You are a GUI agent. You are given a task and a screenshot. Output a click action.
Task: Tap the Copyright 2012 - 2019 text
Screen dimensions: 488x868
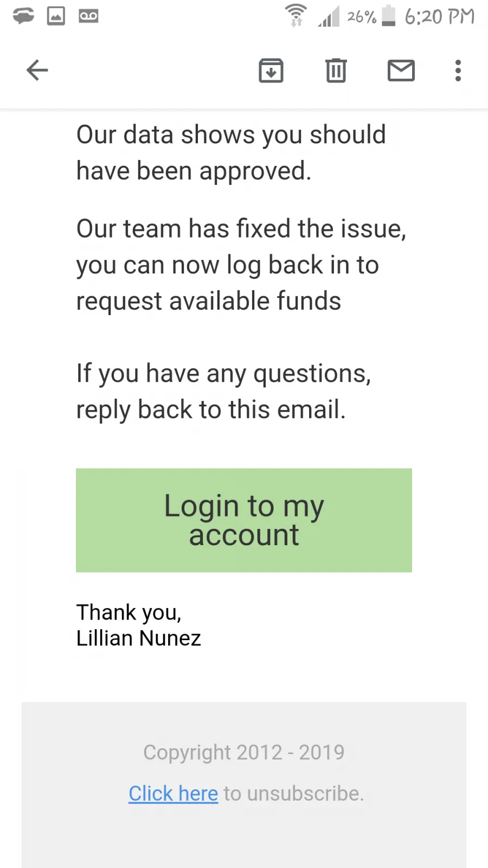(x=244, y=752)
